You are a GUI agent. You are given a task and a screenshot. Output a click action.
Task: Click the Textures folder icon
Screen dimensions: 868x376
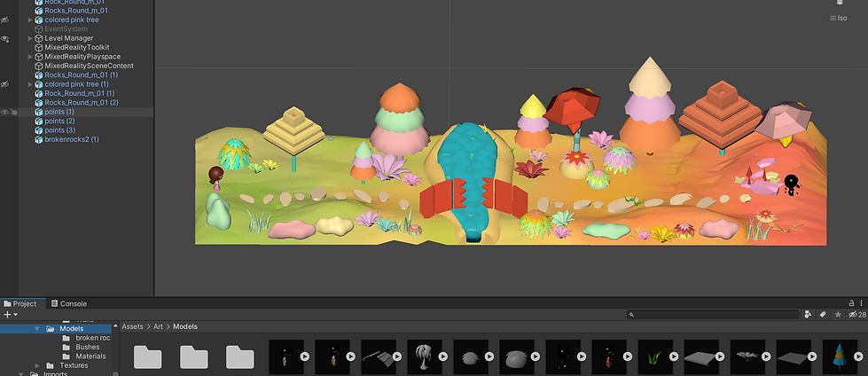point(50,365)
